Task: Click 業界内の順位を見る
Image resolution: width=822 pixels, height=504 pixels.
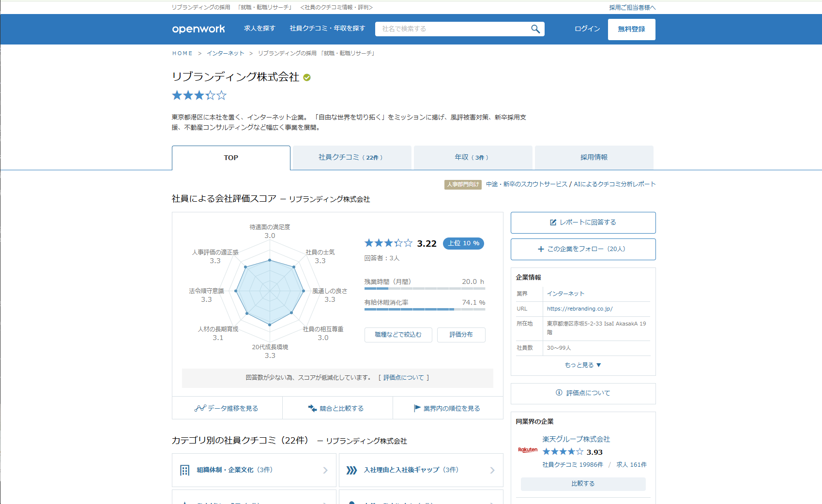Action: (x=448, y=408)
